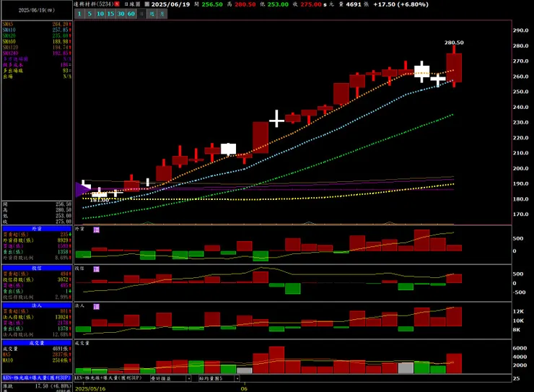534x392 pixels.
Task: Switch to the monthly (月) chart button
Action: coord(162,14)
